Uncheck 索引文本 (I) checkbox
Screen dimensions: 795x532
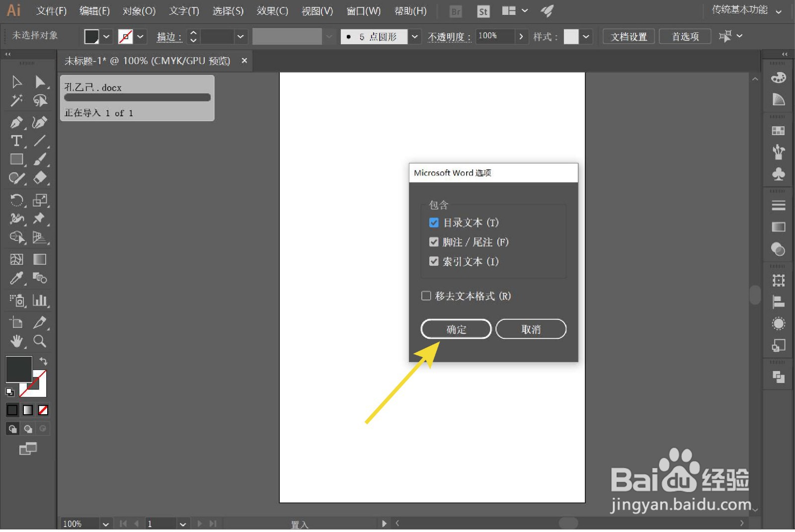click(434, 261)
